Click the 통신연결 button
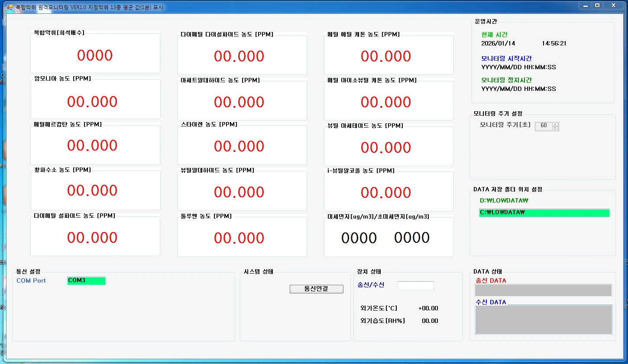Viewport: 628px width, 364px height. 316,289
